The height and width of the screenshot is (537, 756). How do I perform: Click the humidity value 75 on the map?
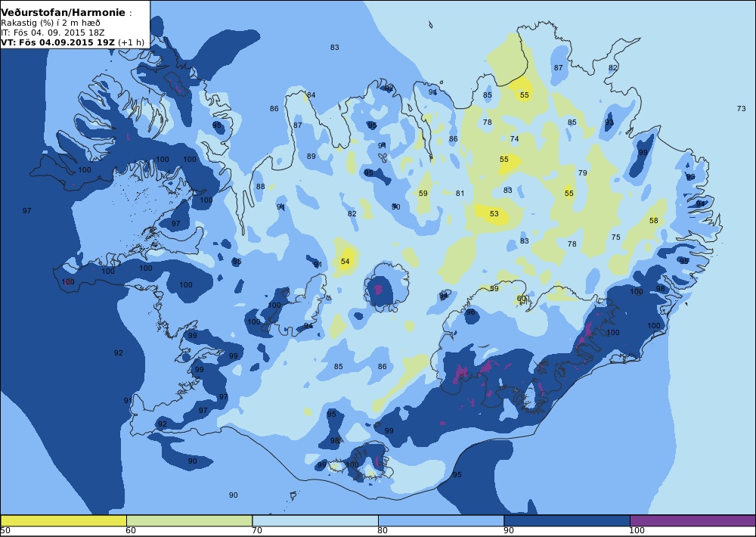point(615,237)
